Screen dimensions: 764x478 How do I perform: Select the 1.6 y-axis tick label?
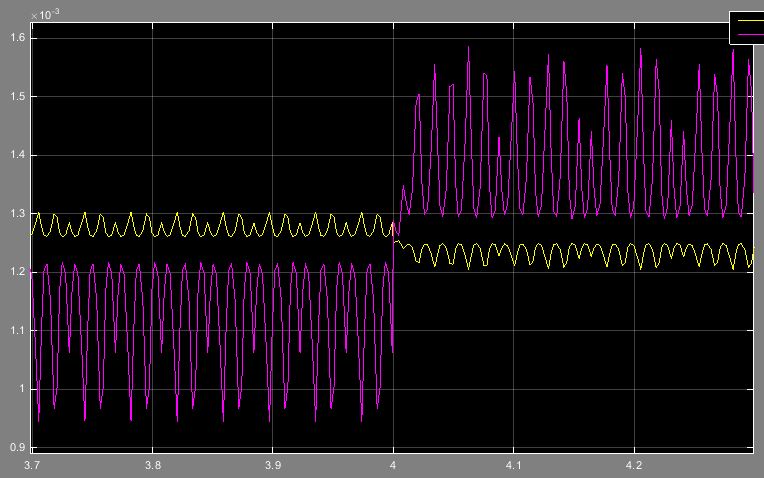click(x=18, y=38)
